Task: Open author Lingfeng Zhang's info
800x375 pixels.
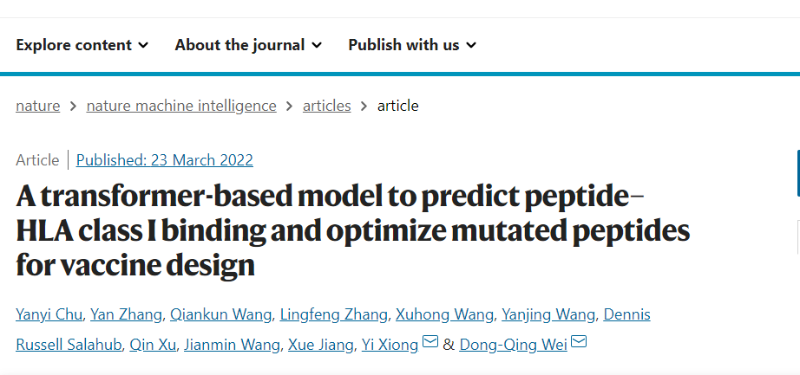Action: [334, 315]
